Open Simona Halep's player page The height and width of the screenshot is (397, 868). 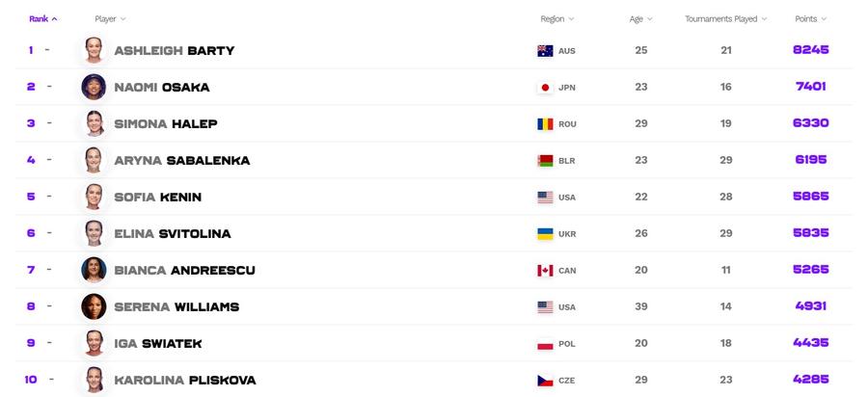point(166,124)
